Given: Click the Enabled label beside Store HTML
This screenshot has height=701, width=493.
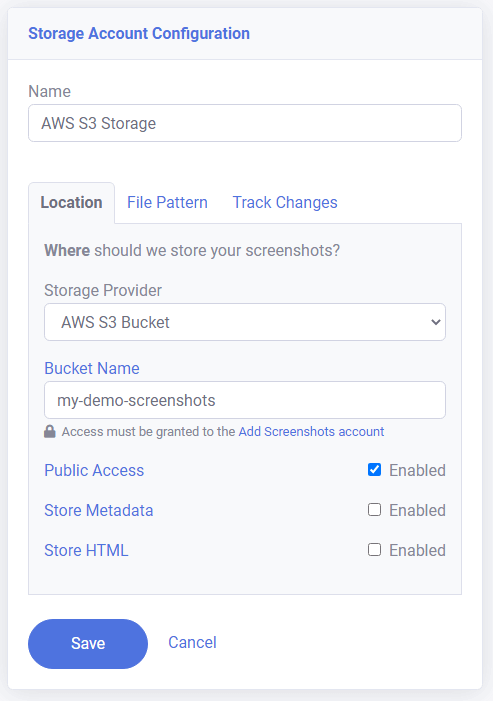Looking at the screenshot, I should 417,550.
